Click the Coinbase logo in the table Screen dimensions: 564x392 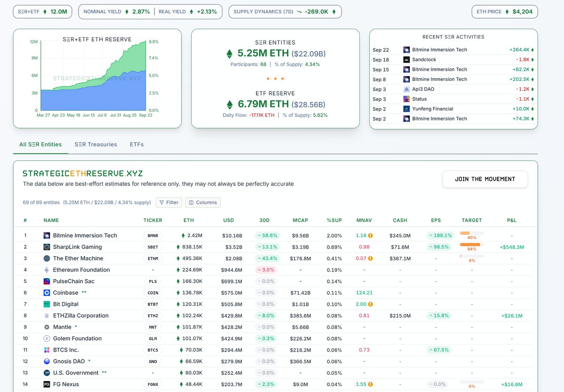pyautogui.click(x=47, y=293)
